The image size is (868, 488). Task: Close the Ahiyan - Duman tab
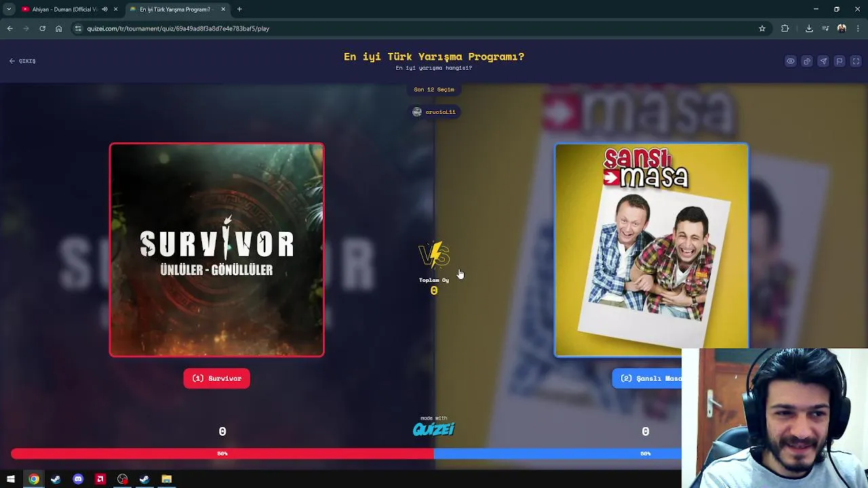click(x=116, y=9)
